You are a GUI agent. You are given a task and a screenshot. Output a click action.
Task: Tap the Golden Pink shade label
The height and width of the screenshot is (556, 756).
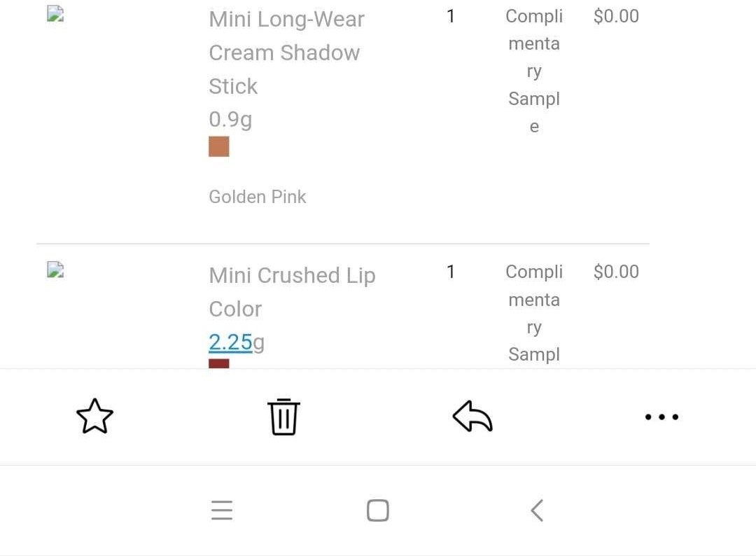[x=258, y=197]
